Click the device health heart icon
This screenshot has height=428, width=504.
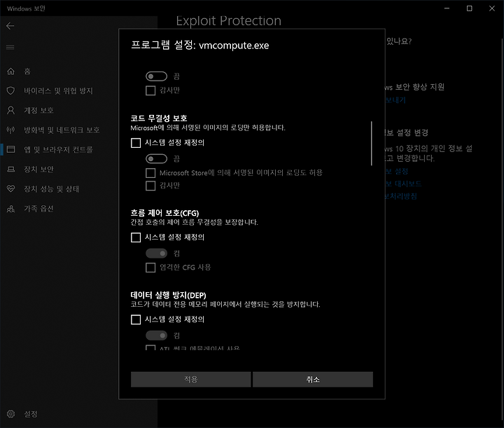pos(11,188)
